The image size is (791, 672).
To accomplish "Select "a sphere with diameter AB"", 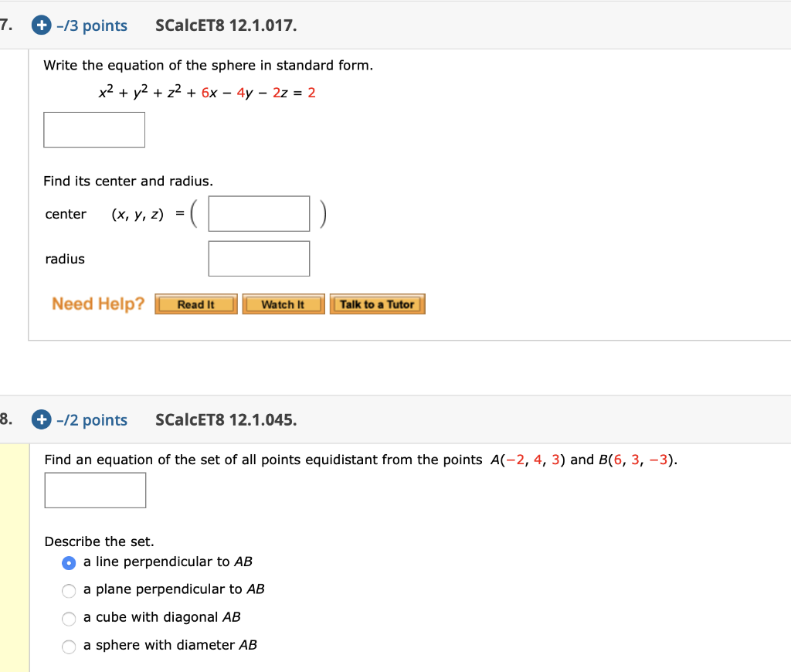I will pos(68,647).
